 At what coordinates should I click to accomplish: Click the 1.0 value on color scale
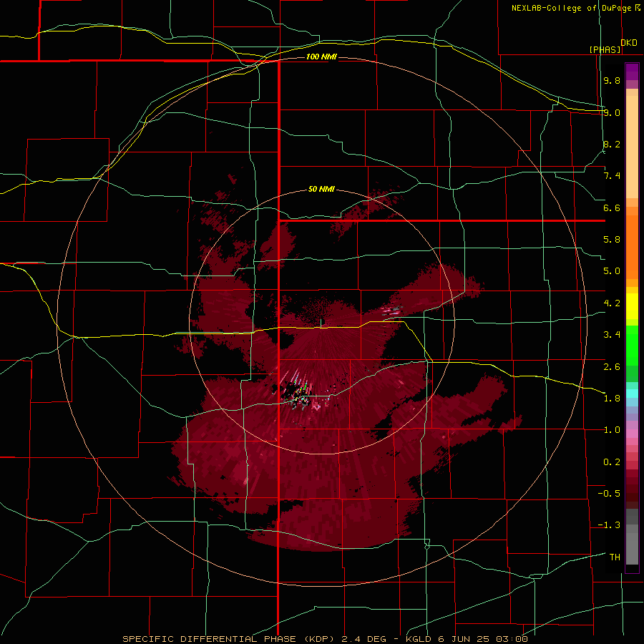tap(612, 430)
